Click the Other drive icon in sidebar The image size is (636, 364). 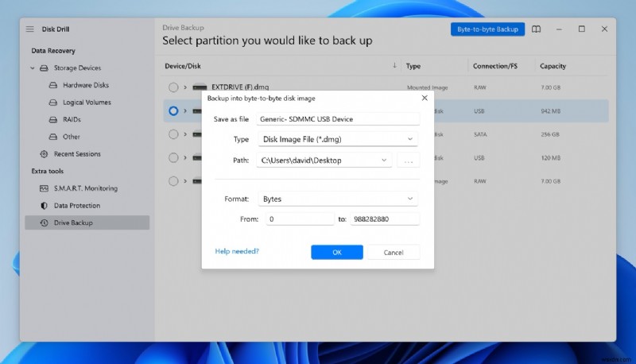point(53,137)
